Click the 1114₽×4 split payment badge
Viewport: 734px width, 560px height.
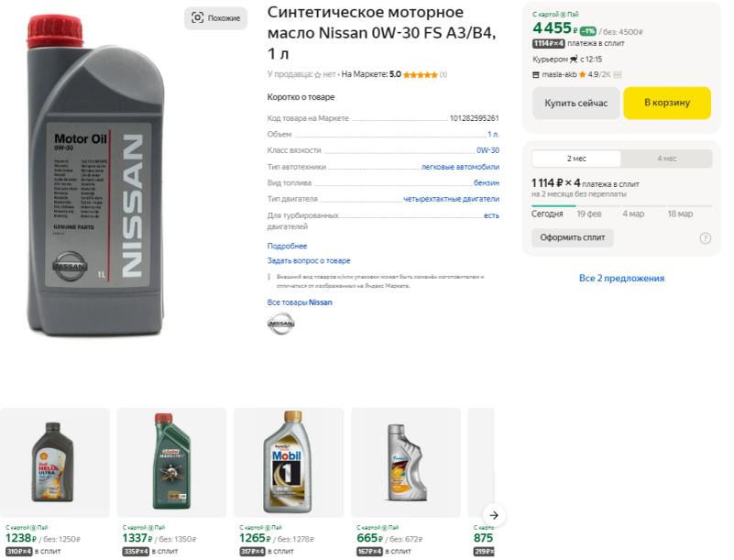pyautogui.click(x=548, y=44)
